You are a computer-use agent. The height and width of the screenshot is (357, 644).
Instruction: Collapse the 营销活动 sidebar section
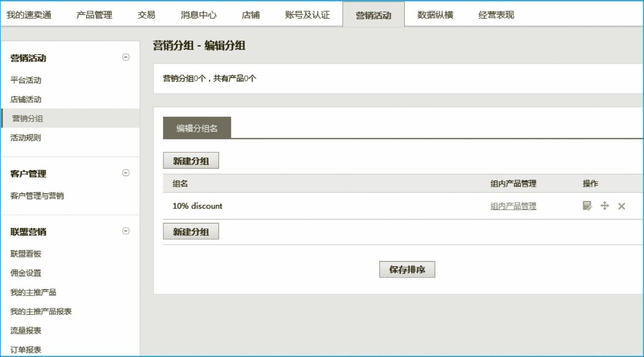coord(126,57)
